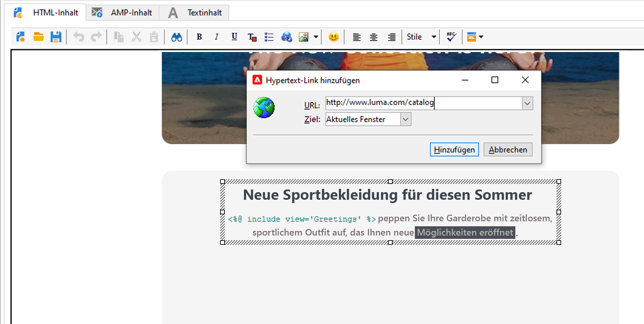Image resolution: width=644 pixels, height=324 pixels.
Task: Click the highlighted text 'Möglichkeiten eröffnet'
Action: tap(465, 233)
